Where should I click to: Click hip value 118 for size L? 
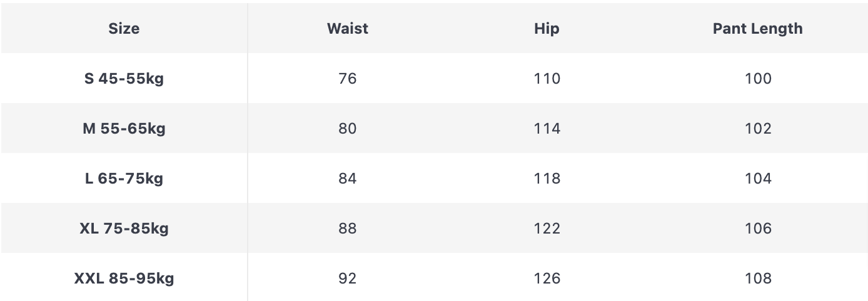[547, 179]
